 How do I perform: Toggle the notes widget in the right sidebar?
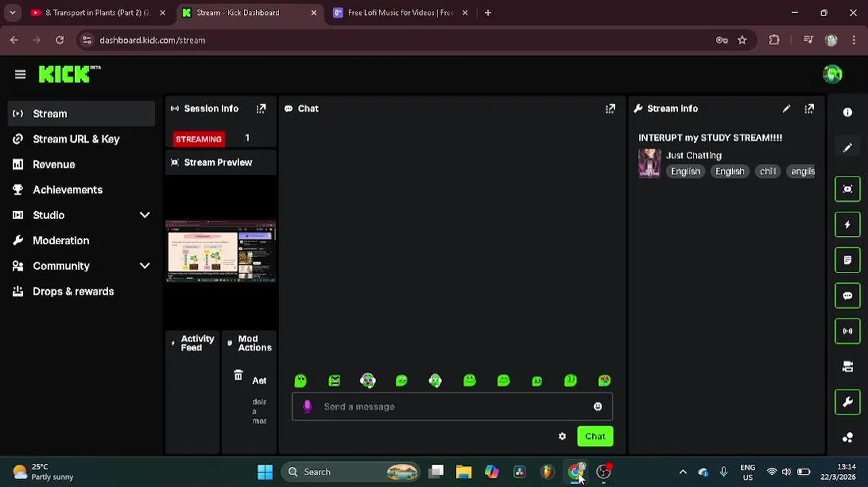click(847, 260)
